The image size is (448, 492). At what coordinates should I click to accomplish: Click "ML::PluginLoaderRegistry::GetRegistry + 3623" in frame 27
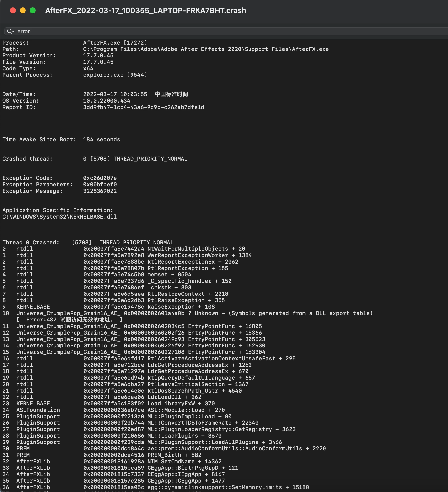click(222, 429)
